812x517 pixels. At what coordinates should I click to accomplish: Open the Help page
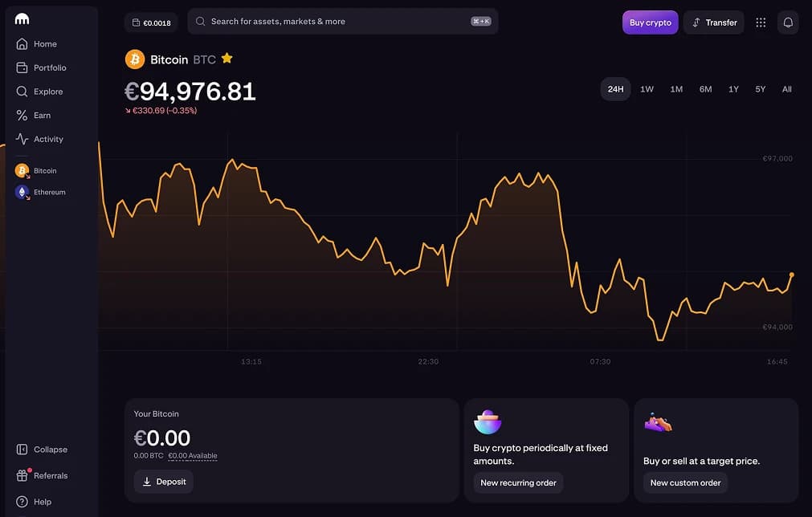[x=33, y=502]
